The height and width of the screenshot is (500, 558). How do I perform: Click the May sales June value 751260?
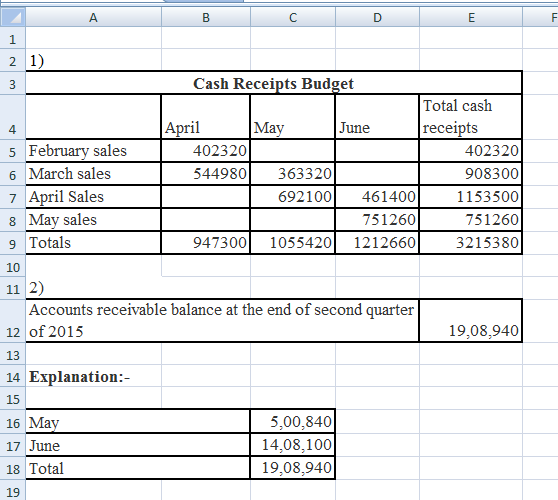pos(377,220)
